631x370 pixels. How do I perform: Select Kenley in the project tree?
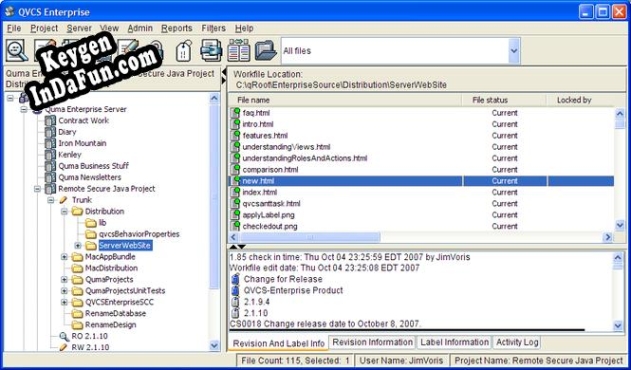coord(70,155)
